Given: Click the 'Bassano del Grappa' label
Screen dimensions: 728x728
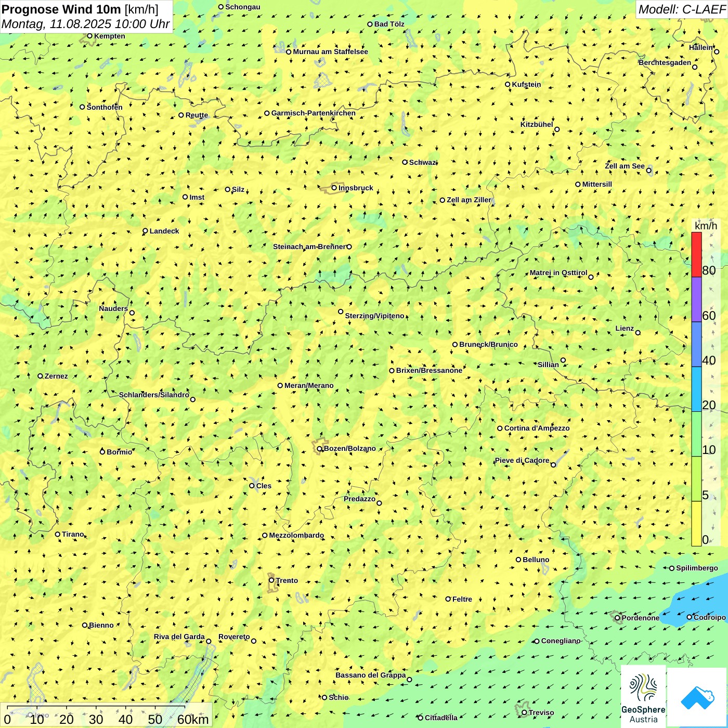Looking at the screenshot, I should [371, 675].
